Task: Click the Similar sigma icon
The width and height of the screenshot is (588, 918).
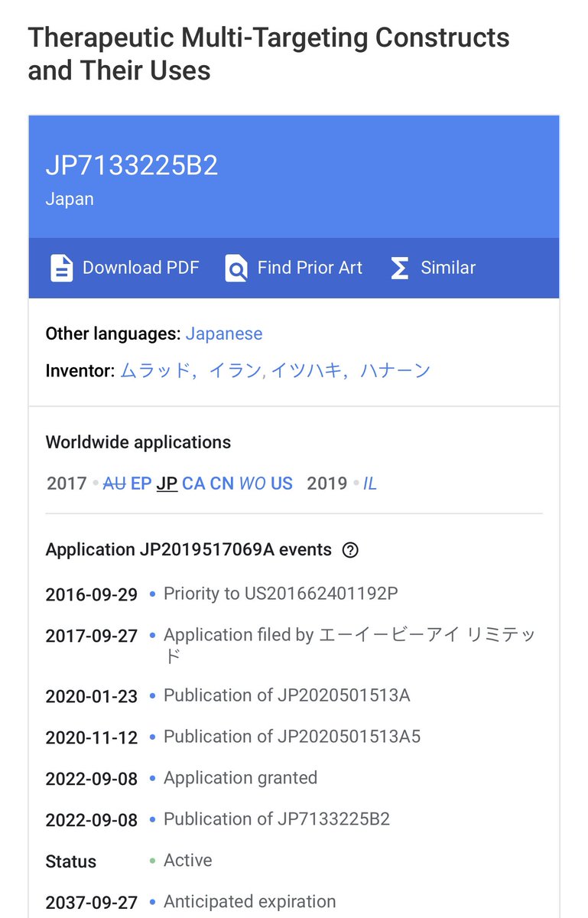Action: click(x=399, y=269)
